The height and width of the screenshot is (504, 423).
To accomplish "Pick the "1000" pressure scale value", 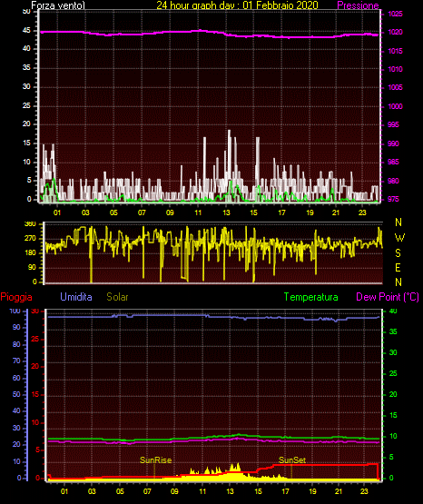I will click(x=395, y=106).
